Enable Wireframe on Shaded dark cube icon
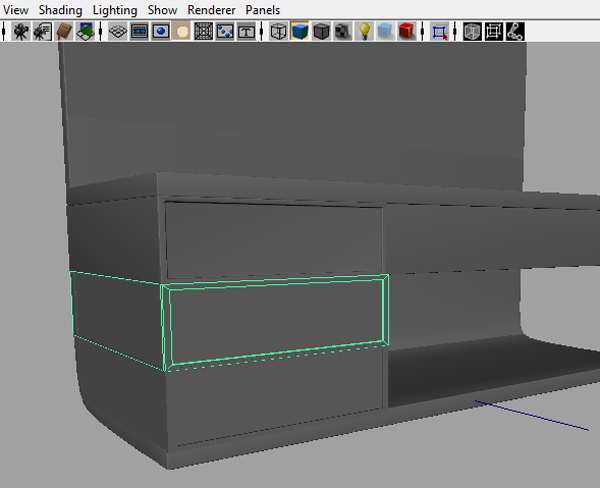This screenshot has width=600, height=488. pyautogui.click(x=321, y=31)
